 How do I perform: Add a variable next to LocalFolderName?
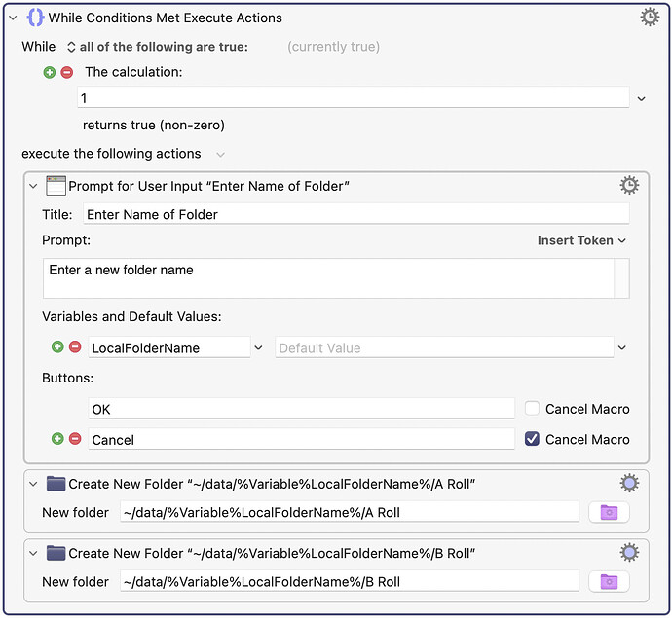pyautogui.click(x=57, y=347)
